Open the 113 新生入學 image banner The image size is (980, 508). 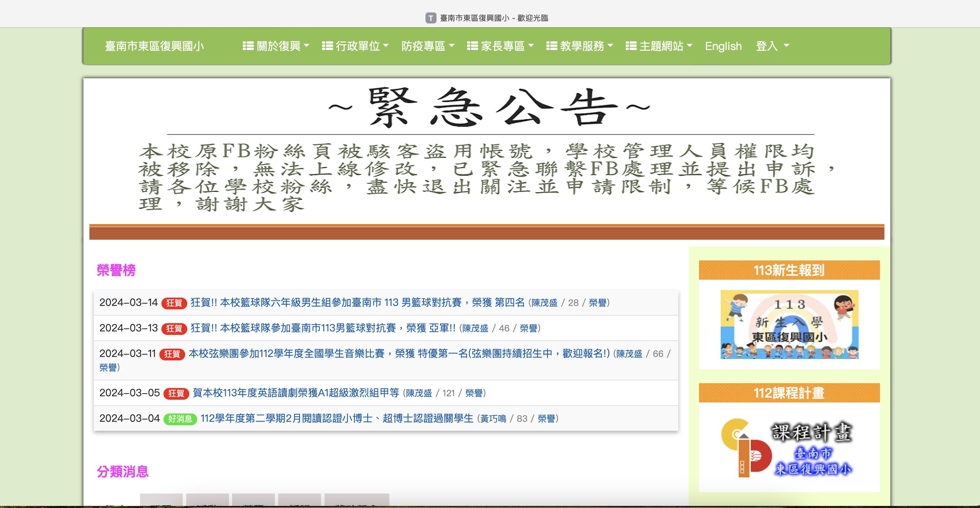[x=789, y=325]
